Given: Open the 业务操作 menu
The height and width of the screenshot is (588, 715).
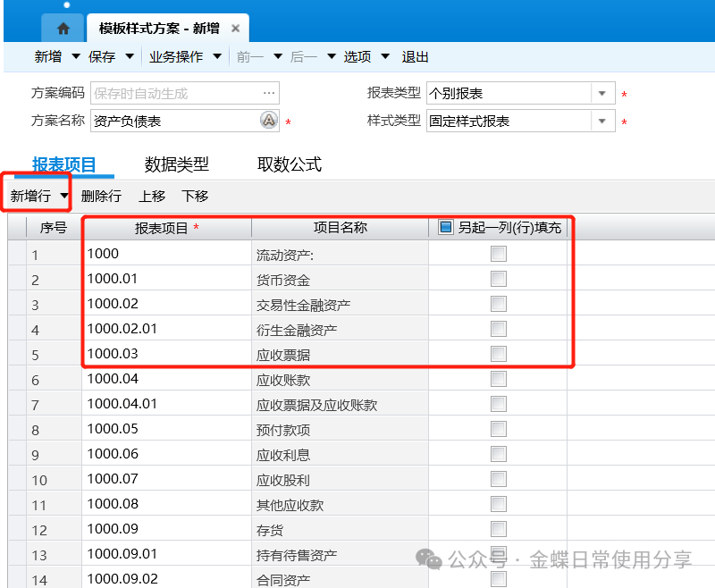Looking at the screenshot, I should coord(175,57).
